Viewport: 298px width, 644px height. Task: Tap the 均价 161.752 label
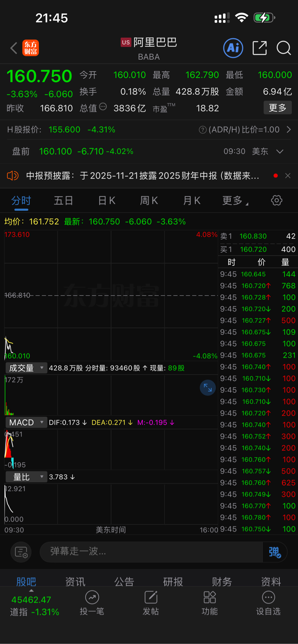click(31, 222)
